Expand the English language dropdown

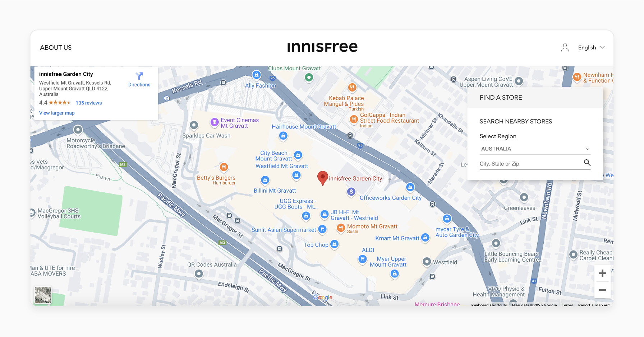592,47
